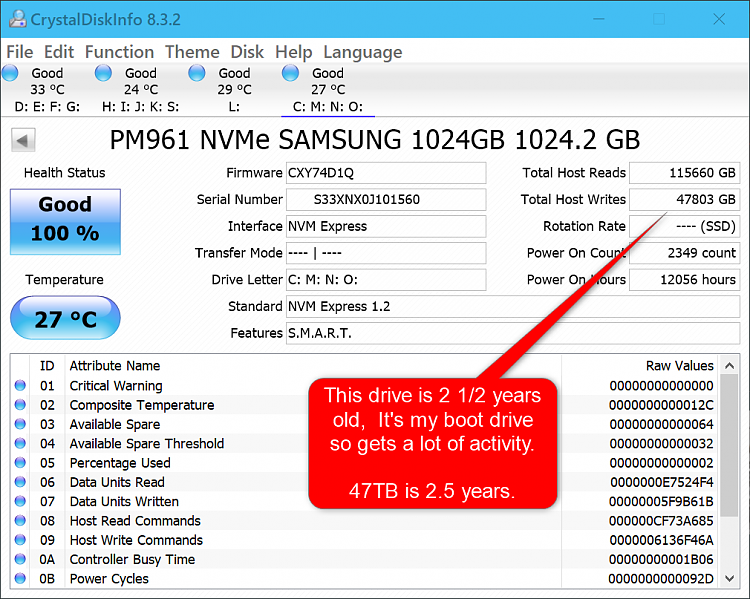Click the Standard field NVM Express 1.2
The image size is (750, 599).
click(513, 307)
